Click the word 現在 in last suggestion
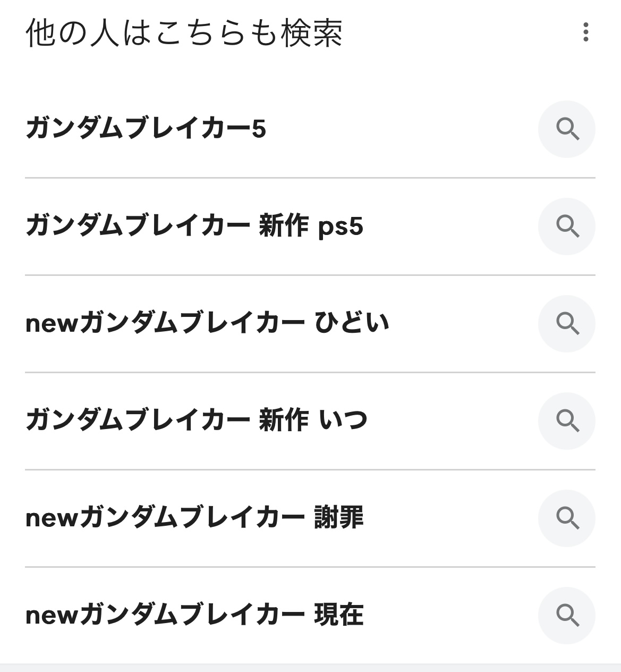The width and height of the screenshot is (621, 672). pyautogui.click(x=339, y=616)
